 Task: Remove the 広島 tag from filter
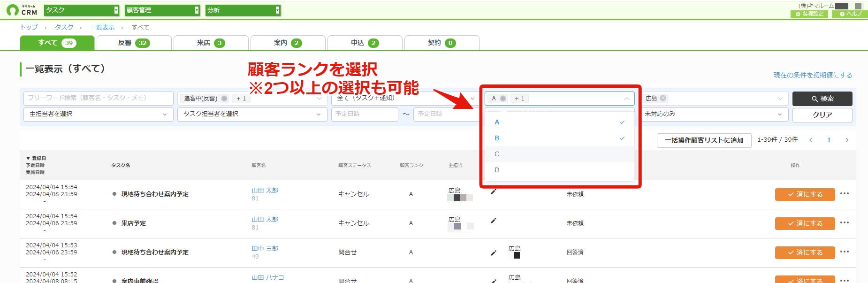[x=663, y=98]
